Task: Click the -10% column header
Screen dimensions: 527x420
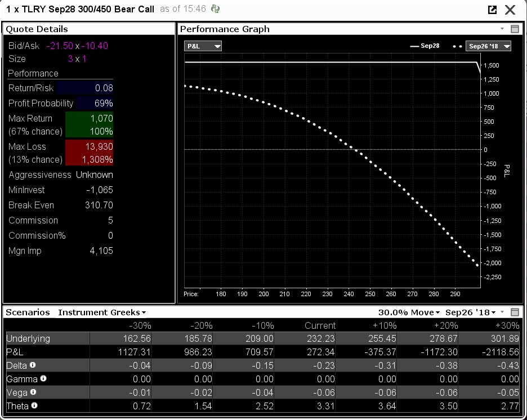Action: [263, 325]
